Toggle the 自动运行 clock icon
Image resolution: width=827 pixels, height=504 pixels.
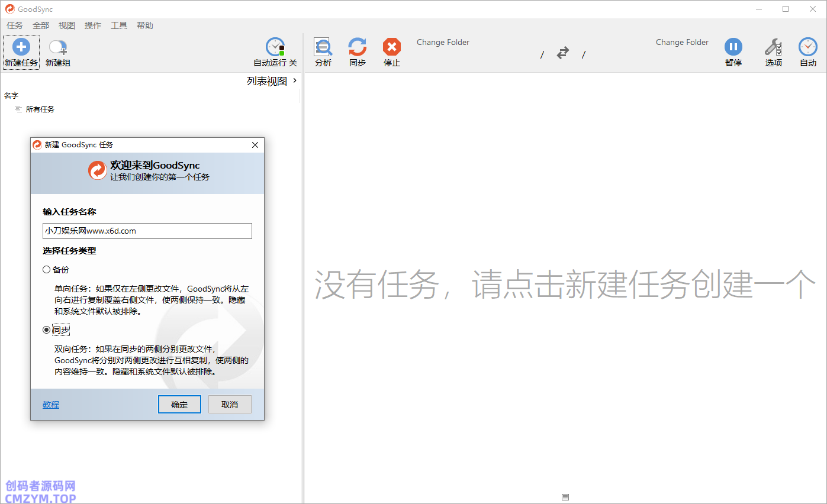[275, 47]
